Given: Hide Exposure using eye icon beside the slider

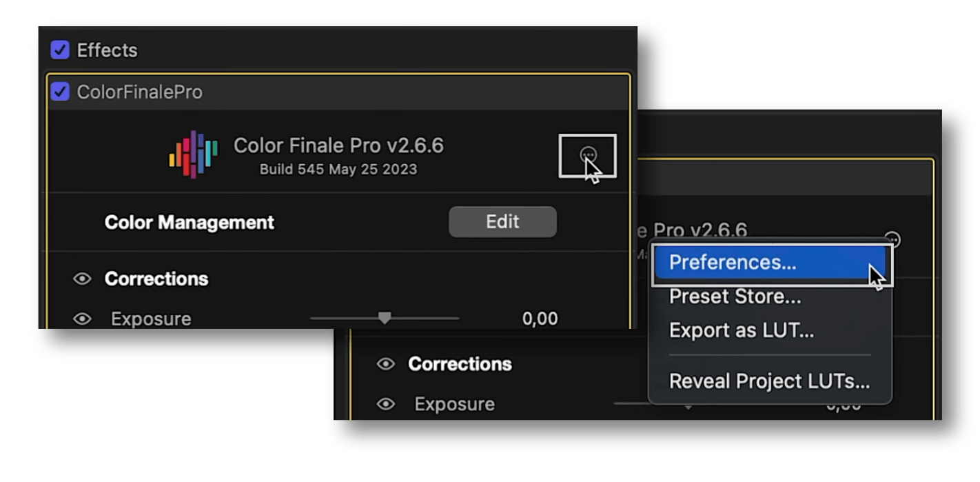Looking at the screenshot, I should [x=83, y=319].
